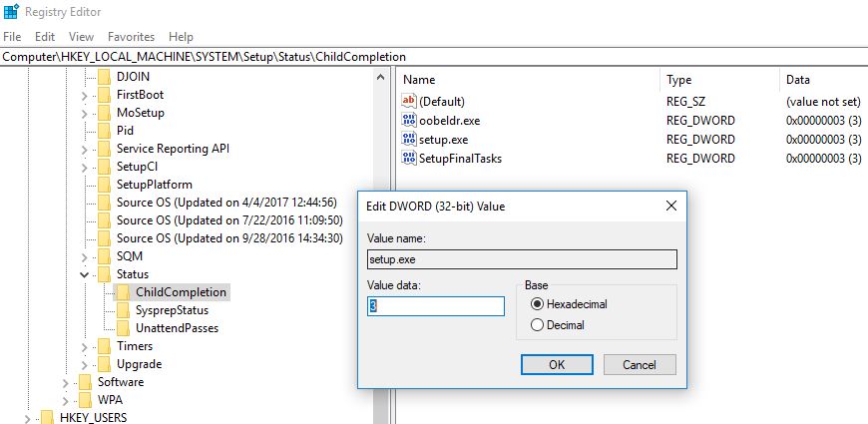Cancel the Edit DWORD dialog

click(640, 365)
